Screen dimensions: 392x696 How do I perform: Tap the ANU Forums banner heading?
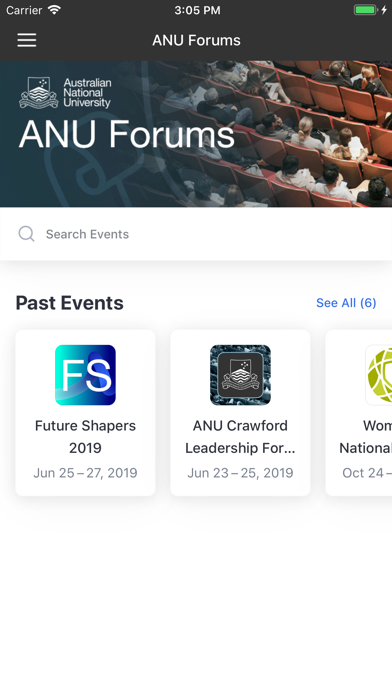[127, 134]
